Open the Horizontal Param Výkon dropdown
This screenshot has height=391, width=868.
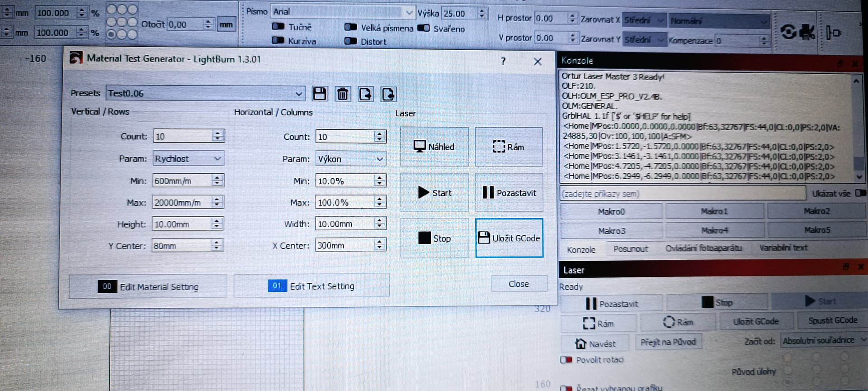point(351,159)
